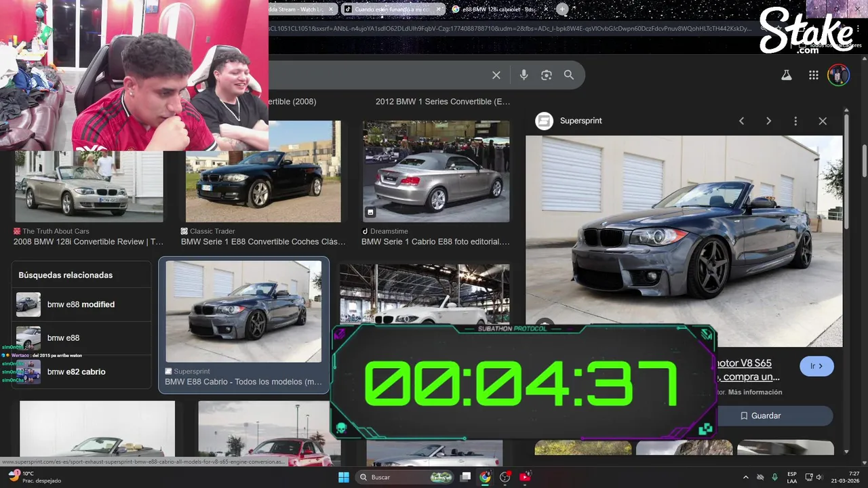This screenshot has width=868, height=488.
Task: Click 'BMW Serie 1 E88 Convertible Coches' caption
Action: tap(263, 242)
